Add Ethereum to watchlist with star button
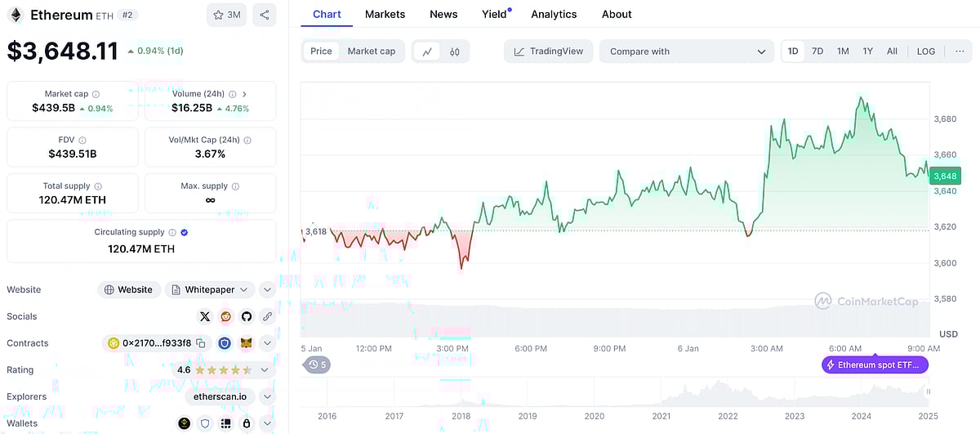 226,15
